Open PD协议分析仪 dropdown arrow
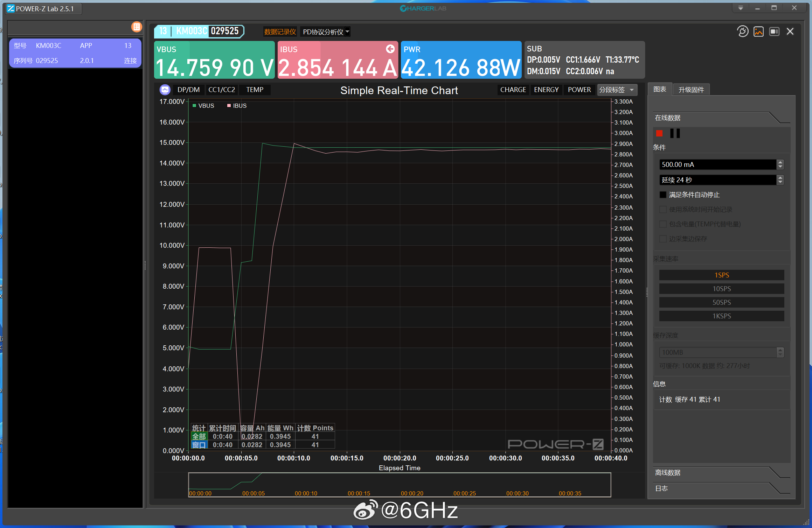812x528 pixels. tap(347, 32)
